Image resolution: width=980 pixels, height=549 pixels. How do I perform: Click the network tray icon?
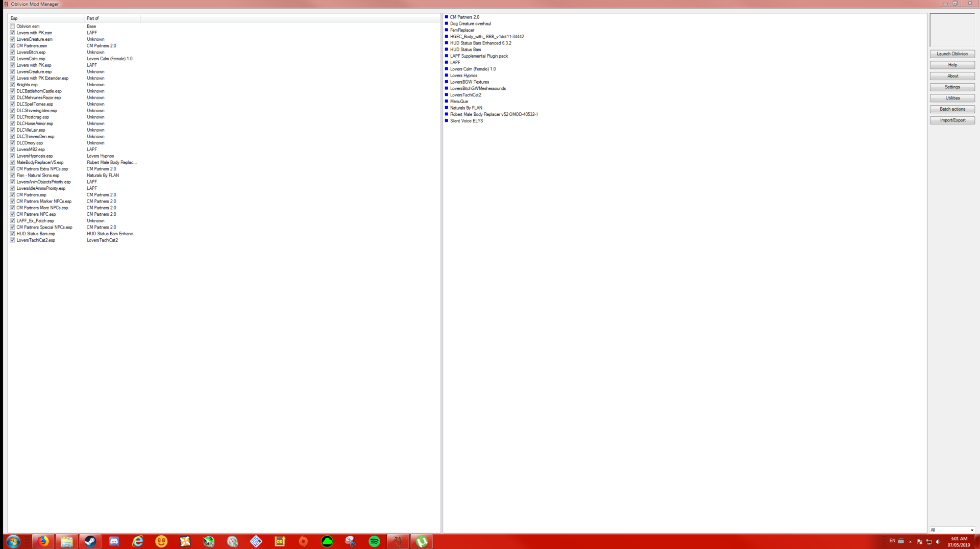(929, 542)
